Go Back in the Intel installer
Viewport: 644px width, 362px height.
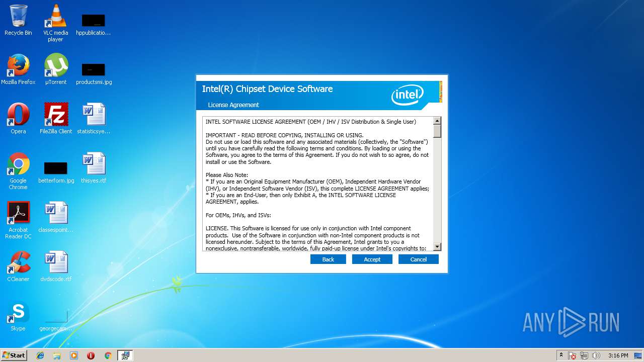[328, 259]
